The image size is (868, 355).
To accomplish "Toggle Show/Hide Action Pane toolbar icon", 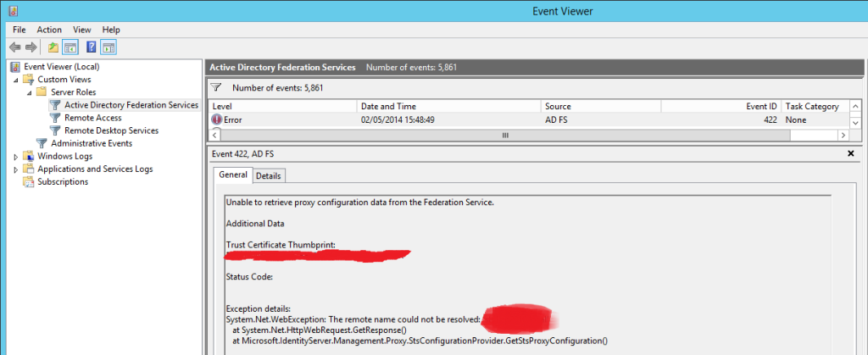I will (x=108, y=47).
